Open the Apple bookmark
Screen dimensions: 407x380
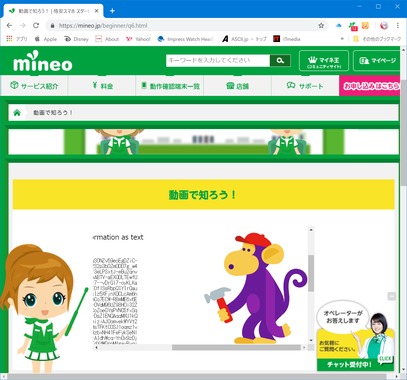tap(46, 39)
